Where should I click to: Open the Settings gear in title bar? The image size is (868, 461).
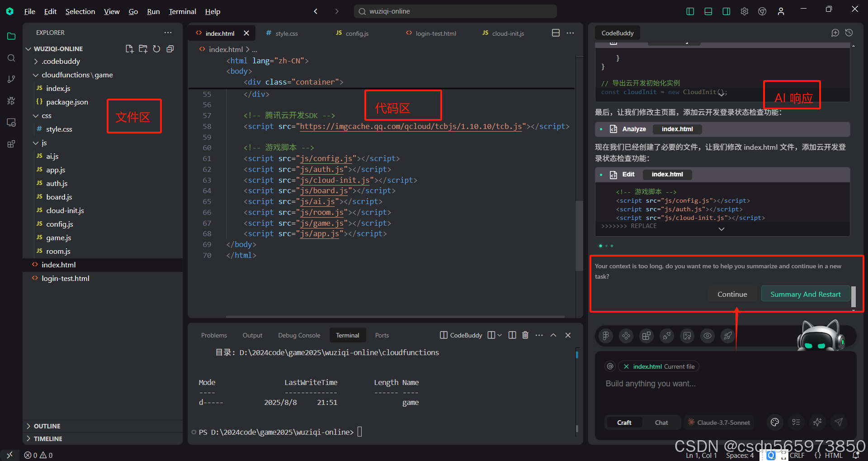744,11
